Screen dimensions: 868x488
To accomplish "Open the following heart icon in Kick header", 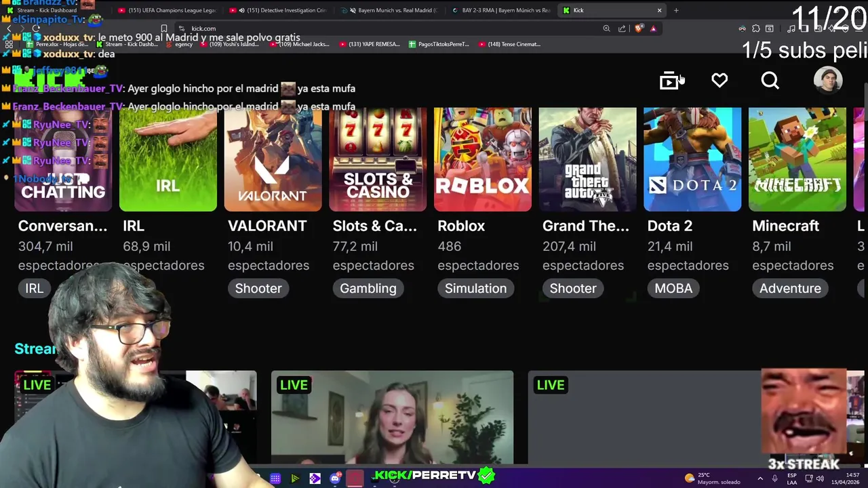I will tap(719, 81).
